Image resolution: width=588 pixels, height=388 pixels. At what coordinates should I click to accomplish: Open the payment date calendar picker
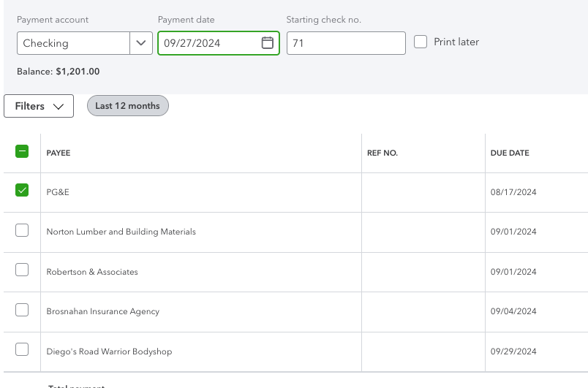(x=267, y=43)
